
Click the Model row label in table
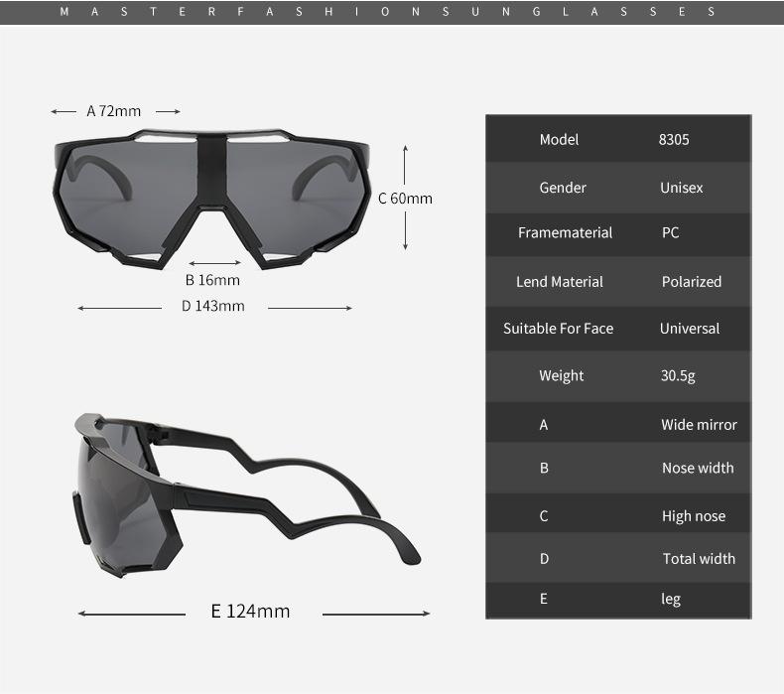[x=559, y=139]
